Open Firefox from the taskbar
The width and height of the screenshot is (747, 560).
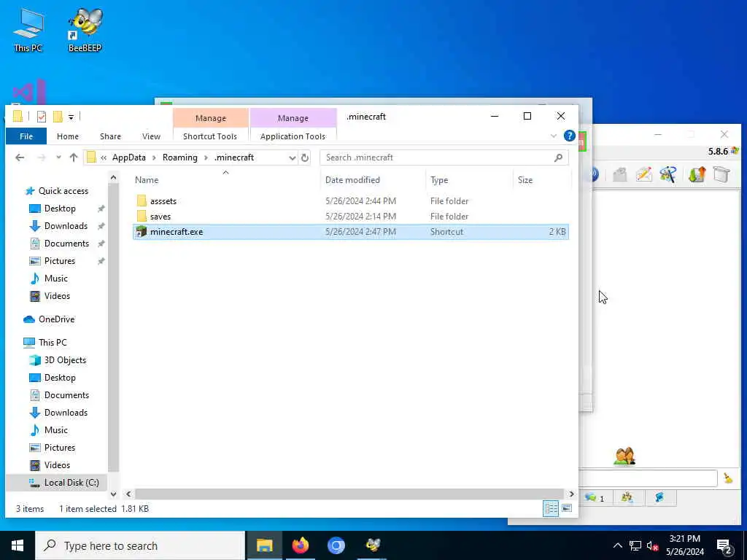click(x=300, y=545)
